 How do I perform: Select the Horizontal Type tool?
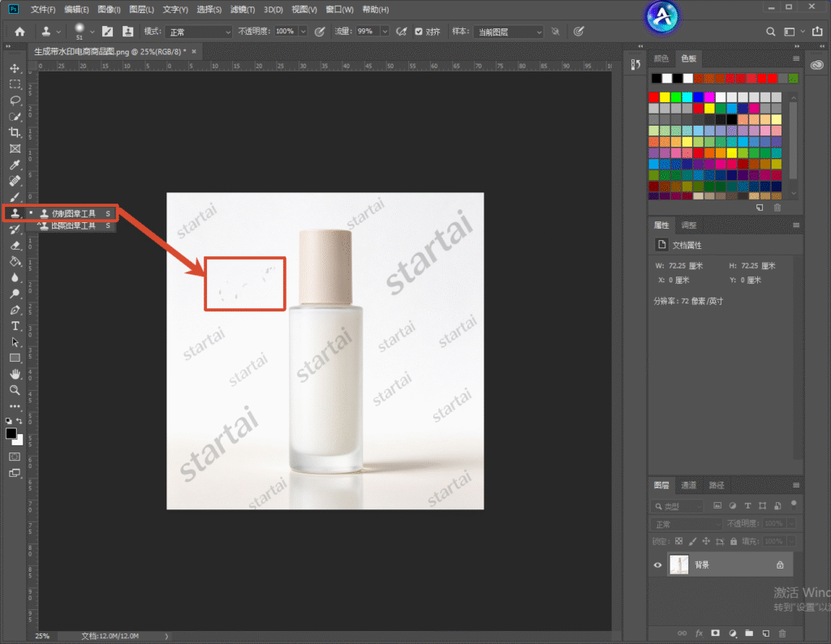click(x=15, y=326)
